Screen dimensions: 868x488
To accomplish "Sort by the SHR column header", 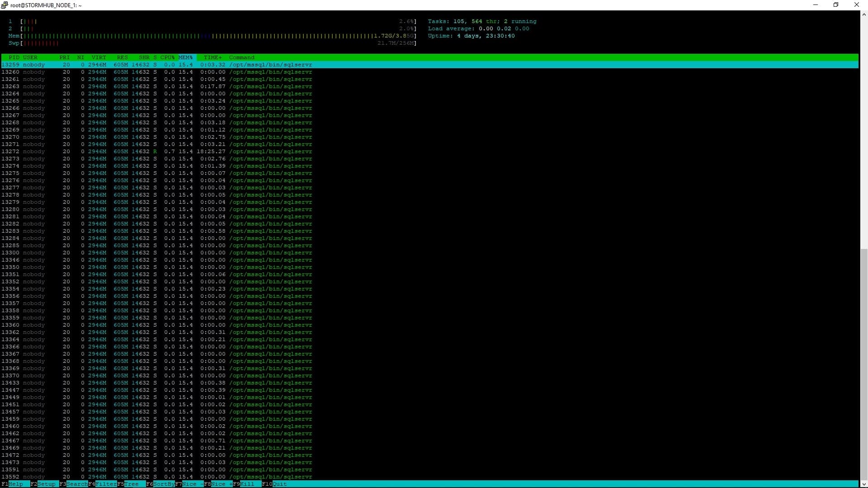I will coord(144,57).
